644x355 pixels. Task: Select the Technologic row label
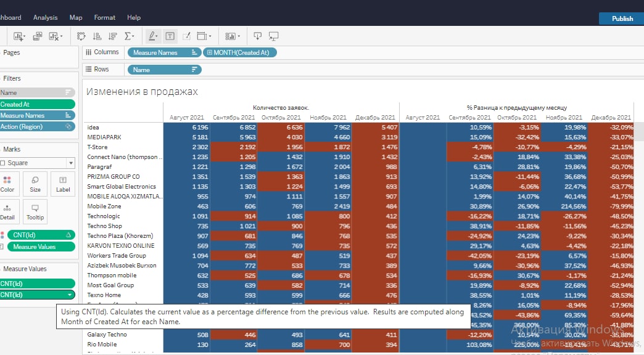(x=104, y=216)
